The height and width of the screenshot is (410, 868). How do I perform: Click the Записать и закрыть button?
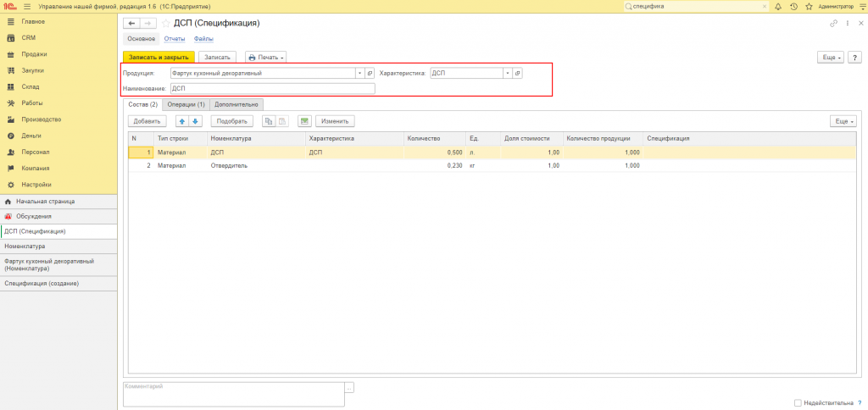point(159,57)
